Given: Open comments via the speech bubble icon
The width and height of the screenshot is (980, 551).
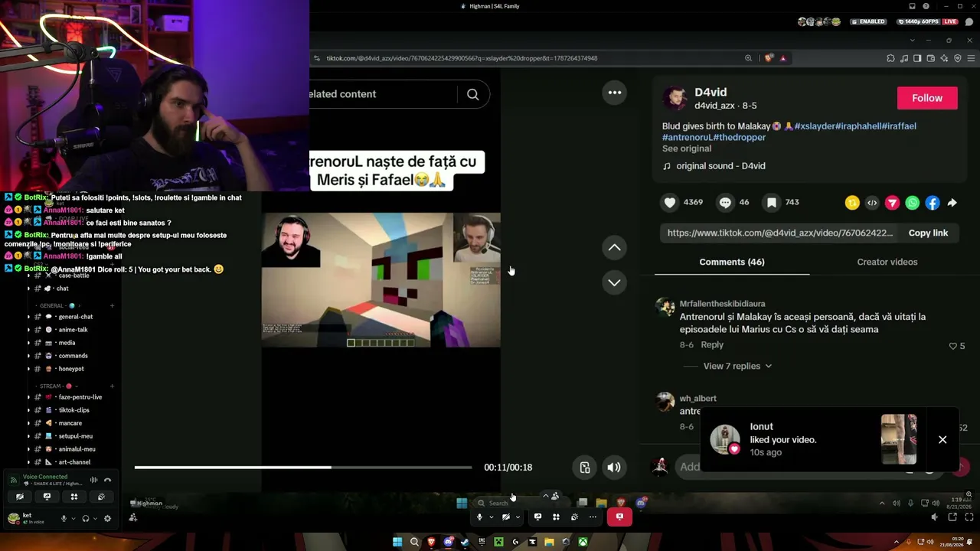Looking at the screenshot, I should pyautogui.click(x=725, y=202).
